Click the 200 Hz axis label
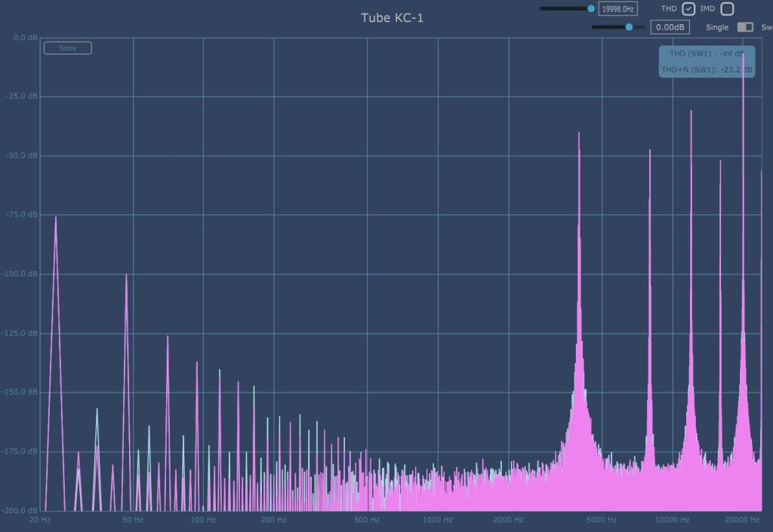Screen dimensions: 773x532 pos(274,520)
